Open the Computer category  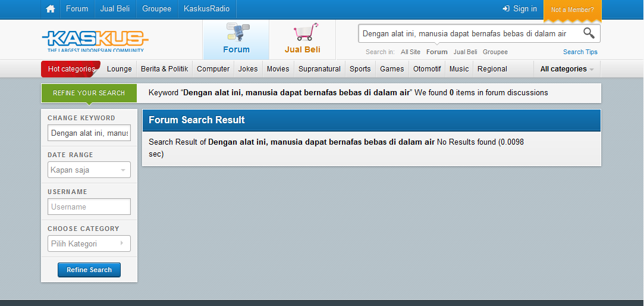click(213, 69)
